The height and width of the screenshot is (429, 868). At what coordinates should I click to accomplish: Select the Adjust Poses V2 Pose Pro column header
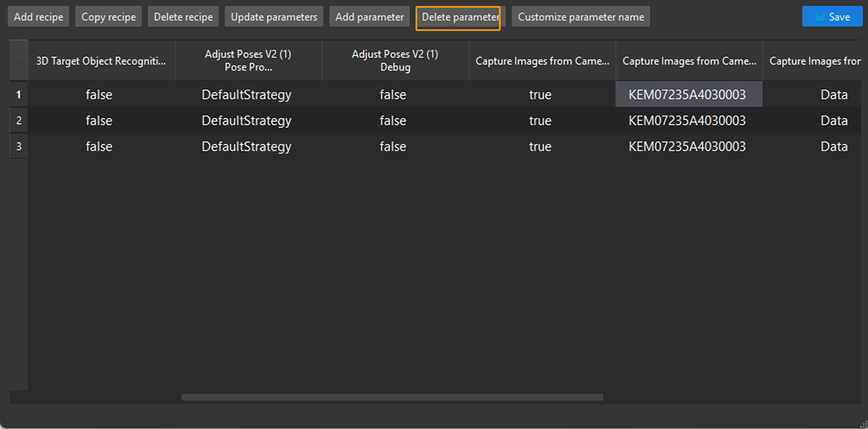click(x=248, y=60)
